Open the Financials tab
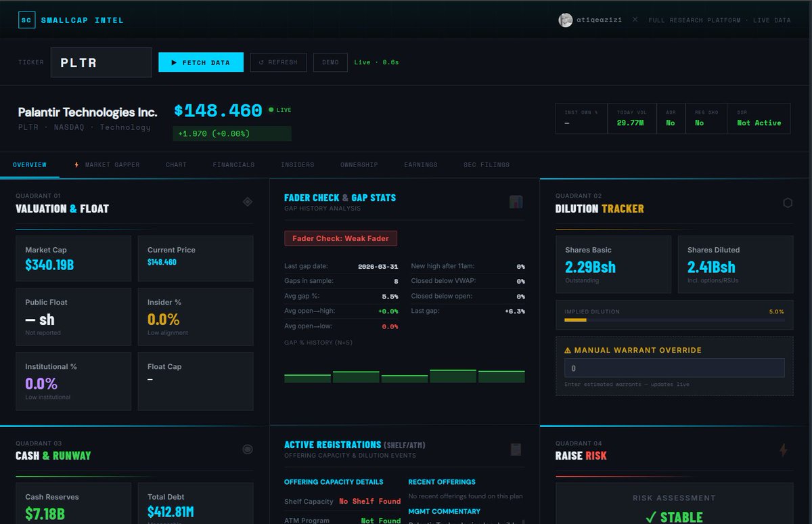This screenshot has height=524, width=812. coord(233,165)
